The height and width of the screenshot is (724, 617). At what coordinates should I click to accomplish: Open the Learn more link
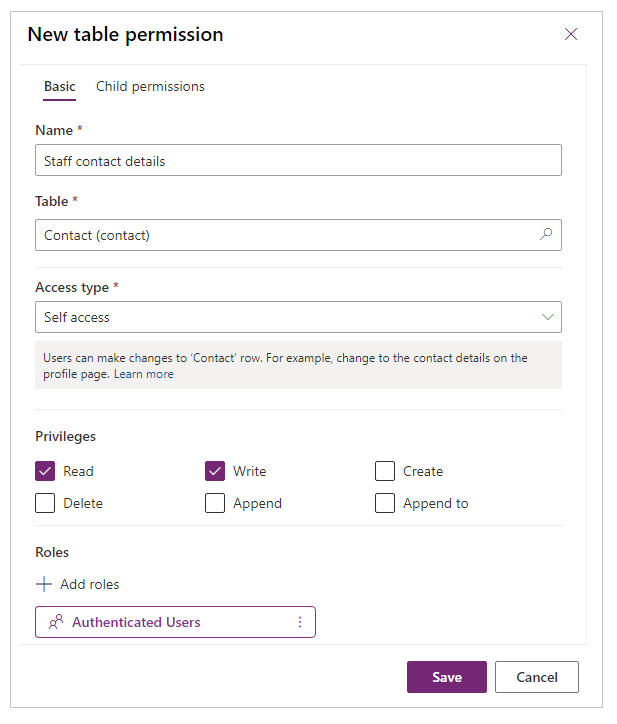144,374
